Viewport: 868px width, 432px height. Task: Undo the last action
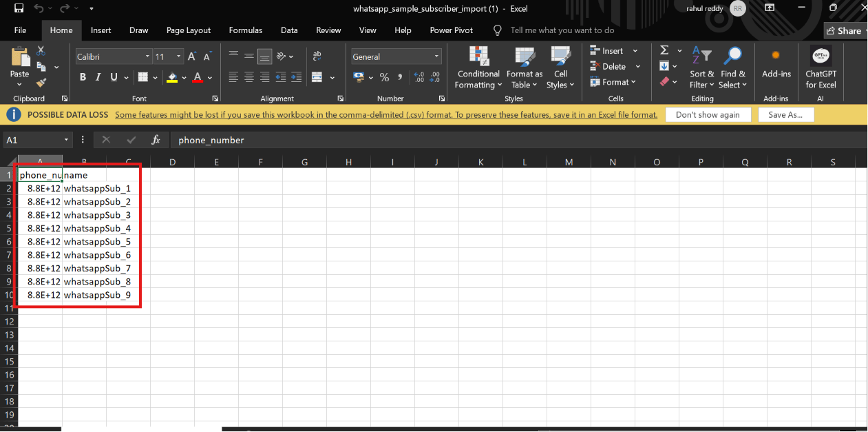coord(39,9)
